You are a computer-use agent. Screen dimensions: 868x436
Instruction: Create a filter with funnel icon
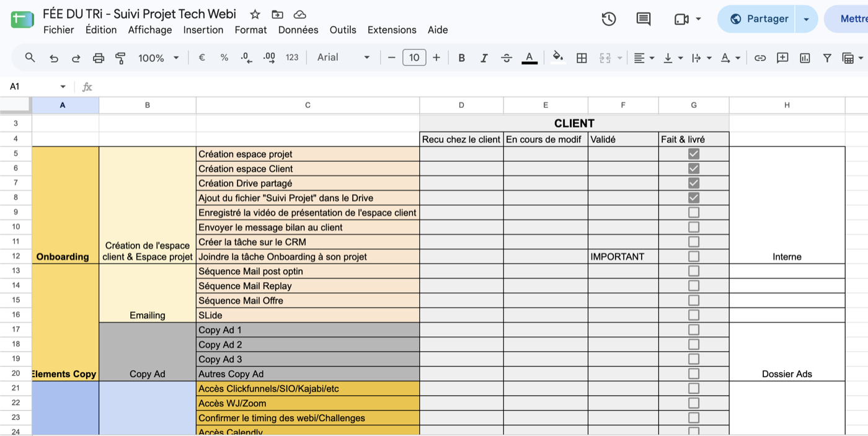pyautogui.click(x=827, y=58)
